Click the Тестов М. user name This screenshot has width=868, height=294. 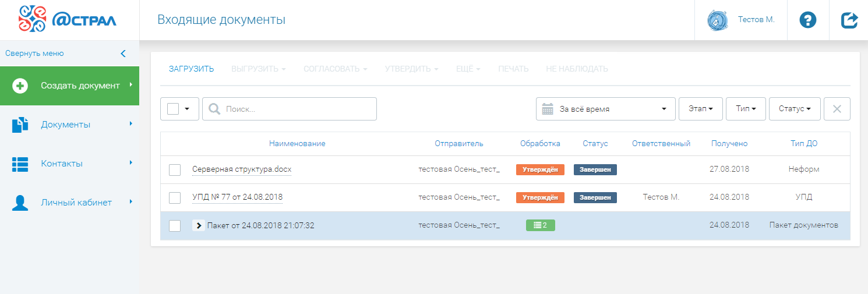(756, 20)
